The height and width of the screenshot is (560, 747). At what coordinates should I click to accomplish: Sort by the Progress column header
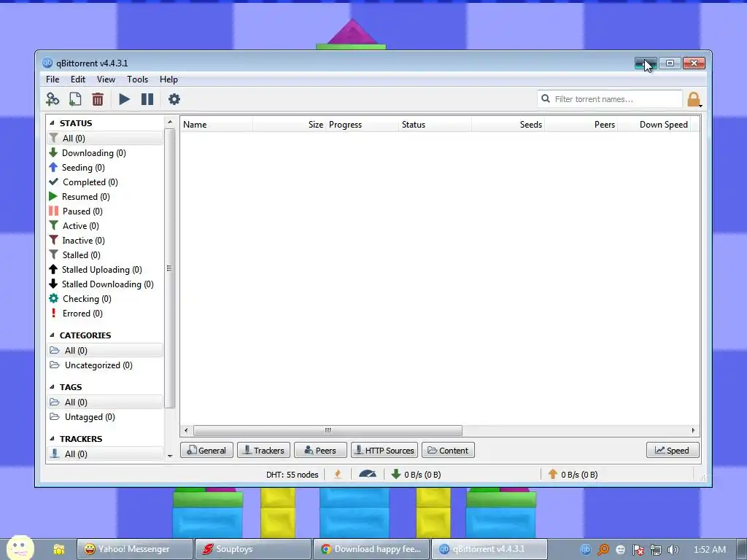363,124
